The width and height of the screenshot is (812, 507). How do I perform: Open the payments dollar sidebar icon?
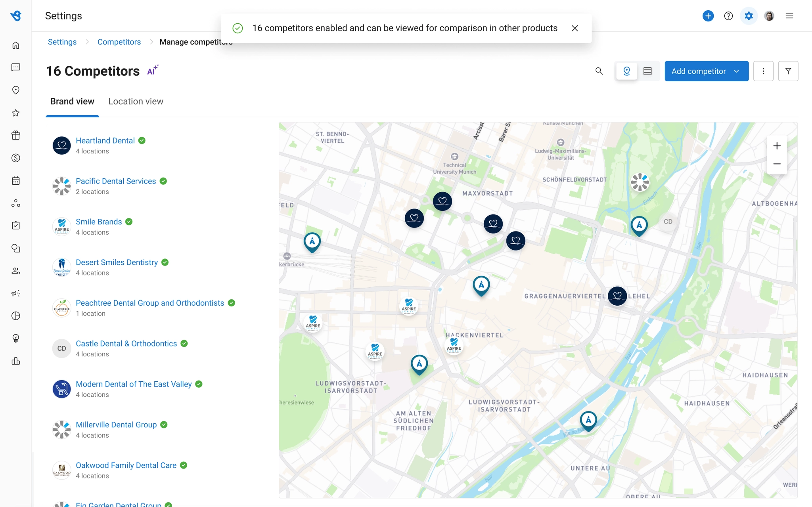pos(16,158)
